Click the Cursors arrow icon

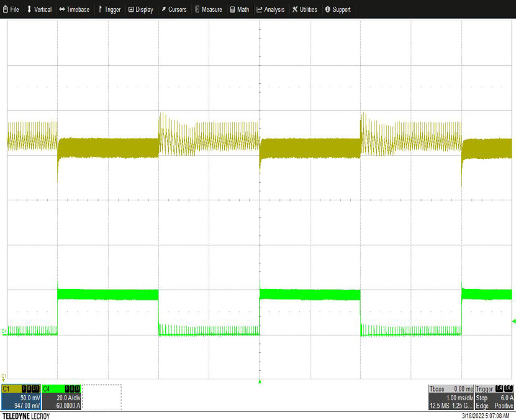point(163,9)
